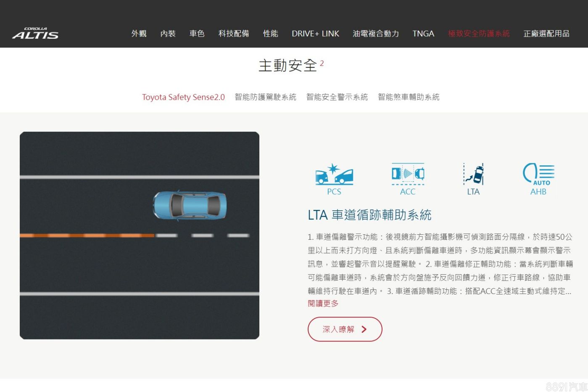
Task: Navigate to 性能 section
Action: (270, 34)
